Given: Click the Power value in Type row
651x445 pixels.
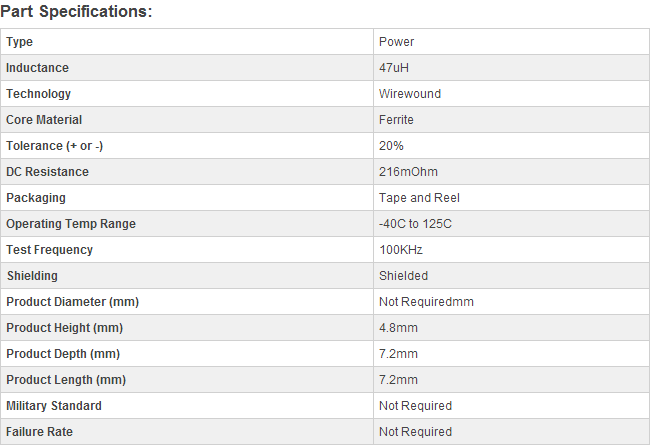Looking at the screenshot, I should [396, 42].
